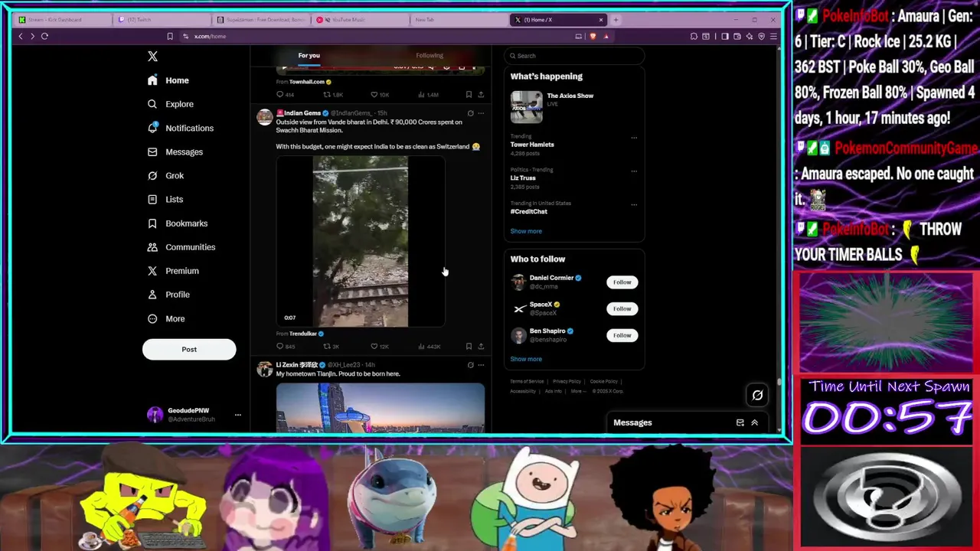Reload the page with browser refresh button
Viewport: 980px width, 551px height.
pos(44,36)
